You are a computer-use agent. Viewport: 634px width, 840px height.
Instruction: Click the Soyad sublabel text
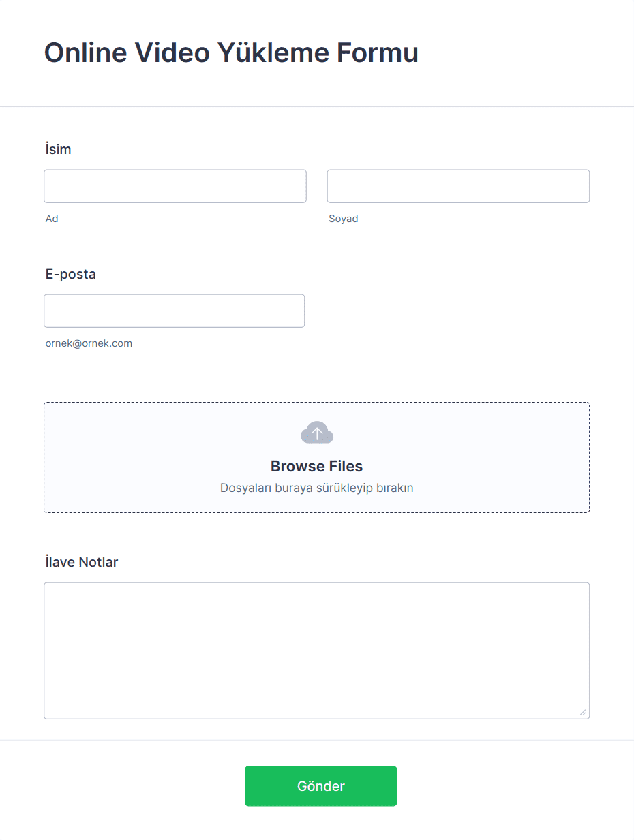[344, 219]
